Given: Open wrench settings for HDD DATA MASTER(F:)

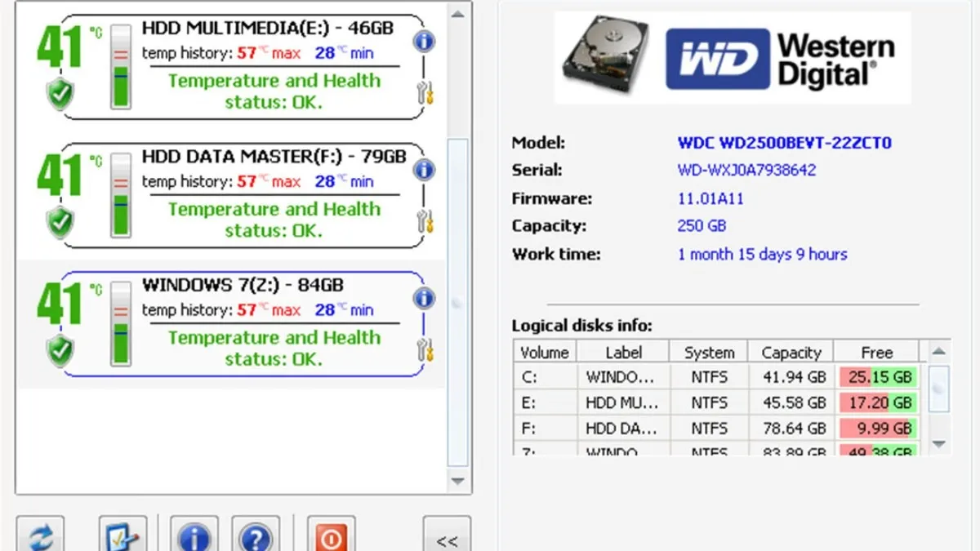Looking at the screenshot, I should coord(425,221).
